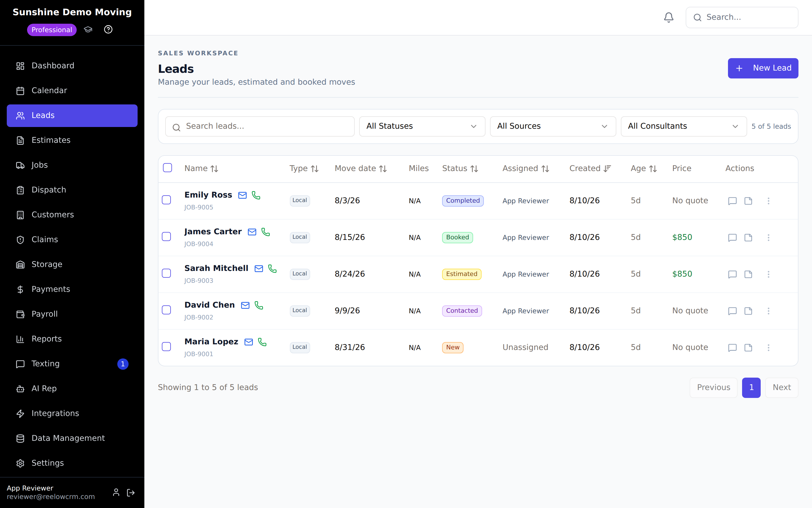Click the Booked status badge for James Carter
This screenshot has width=812, height=508.
pos(457,237)
